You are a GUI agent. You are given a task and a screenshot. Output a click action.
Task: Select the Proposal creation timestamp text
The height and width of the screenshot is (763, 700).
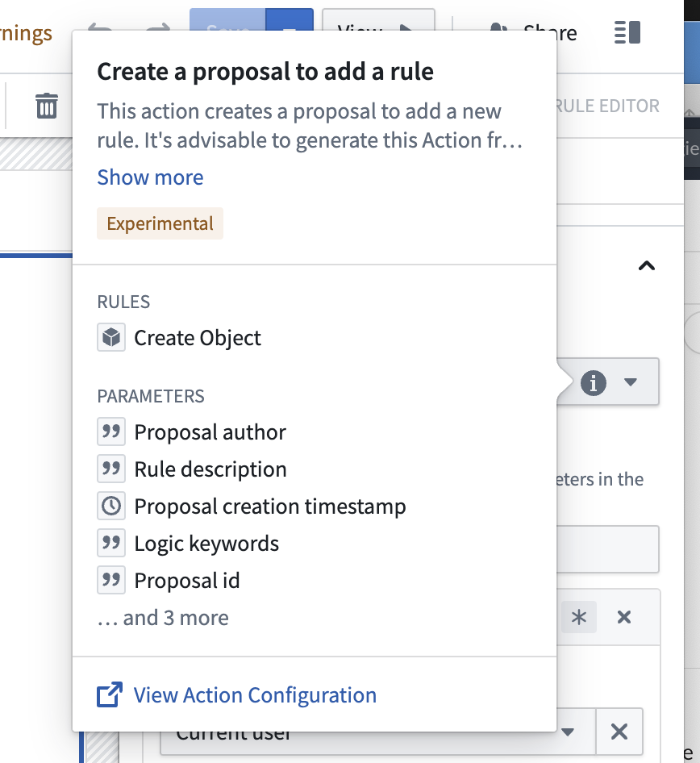pyautogui.click(x=270, y=506)
